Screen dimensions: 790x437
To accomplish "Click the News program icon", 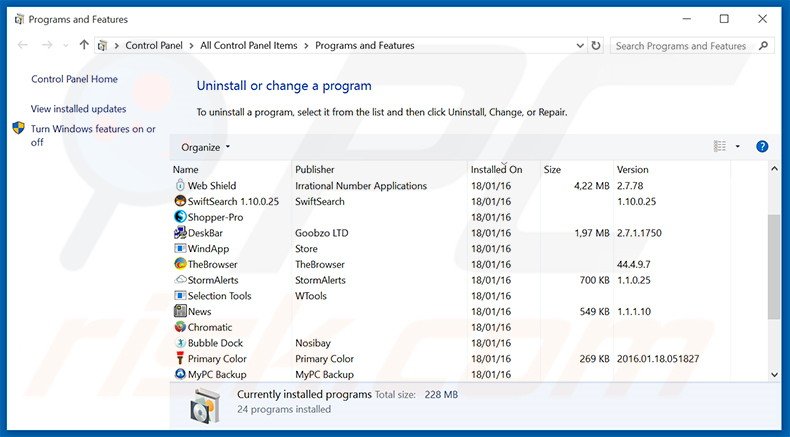I will point(180,311).
